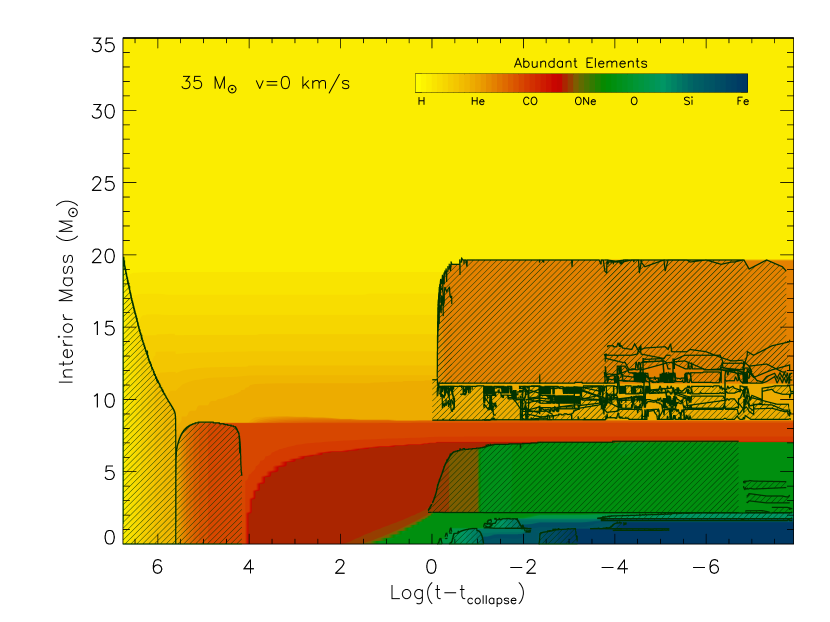Click the O label under the colorbar
Screen dimensions: 830x622
633,102
